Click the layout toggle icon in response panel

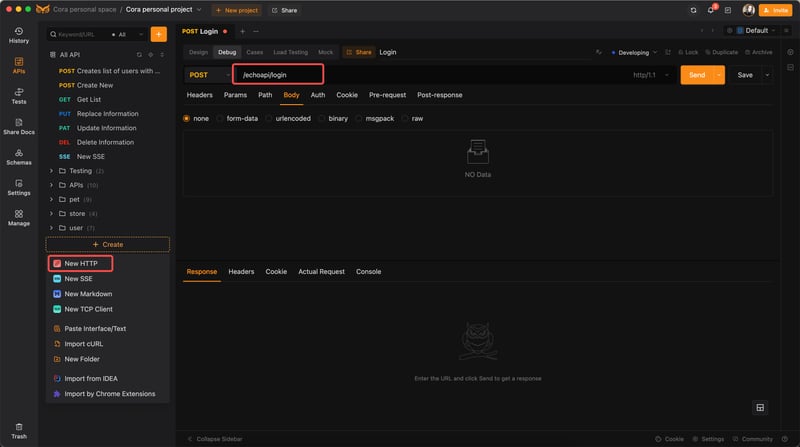(x=760, y=407)
